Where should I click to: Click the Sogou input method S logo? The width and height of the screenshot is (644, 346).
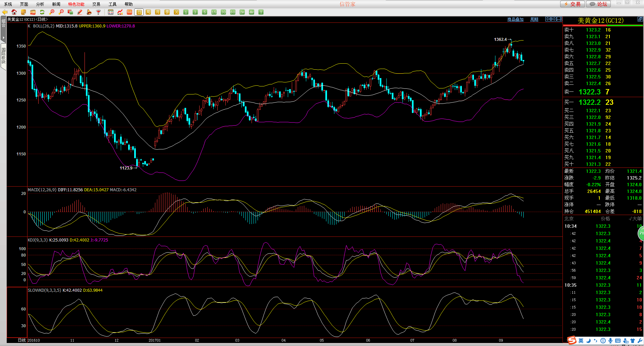pyautogui.click(x=572, y=340)
